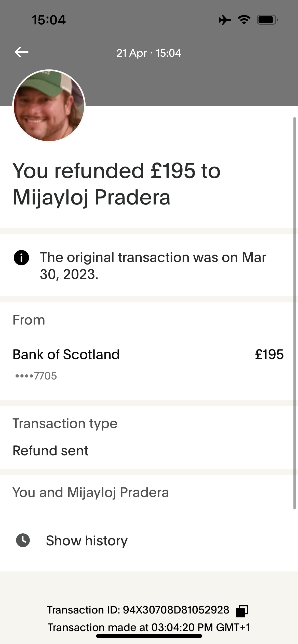The height and width of the screenshot is (644, 298).
Task: Tap the battery status icon
Action: coord(267,20)
